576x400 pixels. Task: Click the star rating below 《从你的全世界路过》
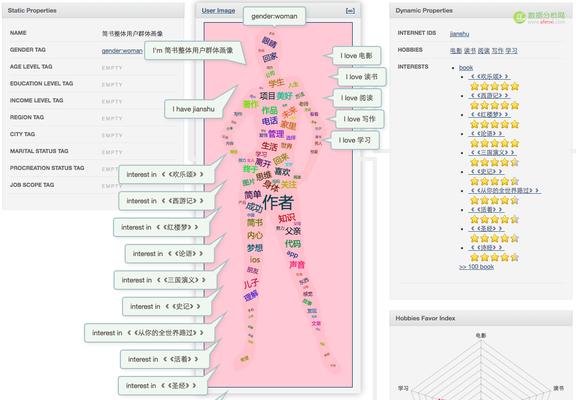494,201
